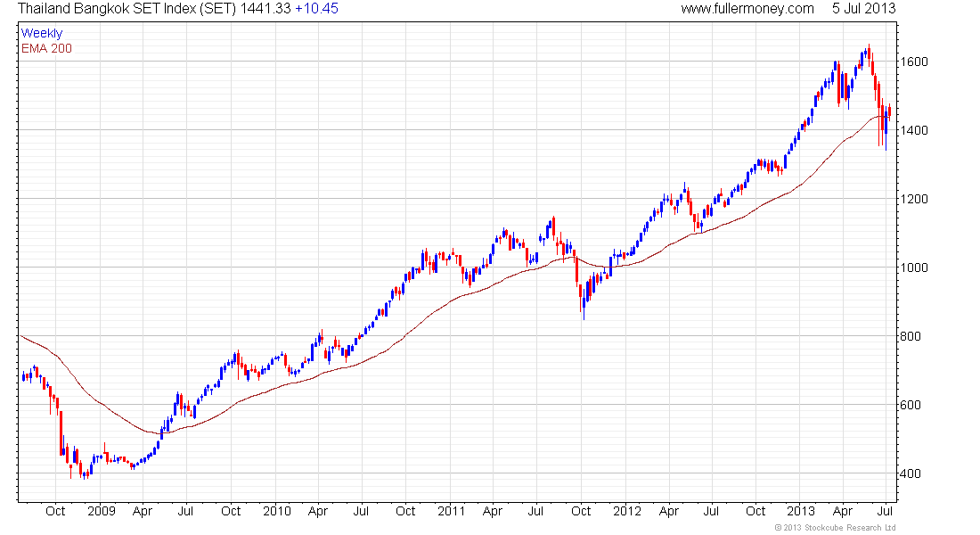Image resolution: width=980 pixels, height=535 pixels.
Task: Click the Oct label just before 2012
Action: click(x=581, y=511)
